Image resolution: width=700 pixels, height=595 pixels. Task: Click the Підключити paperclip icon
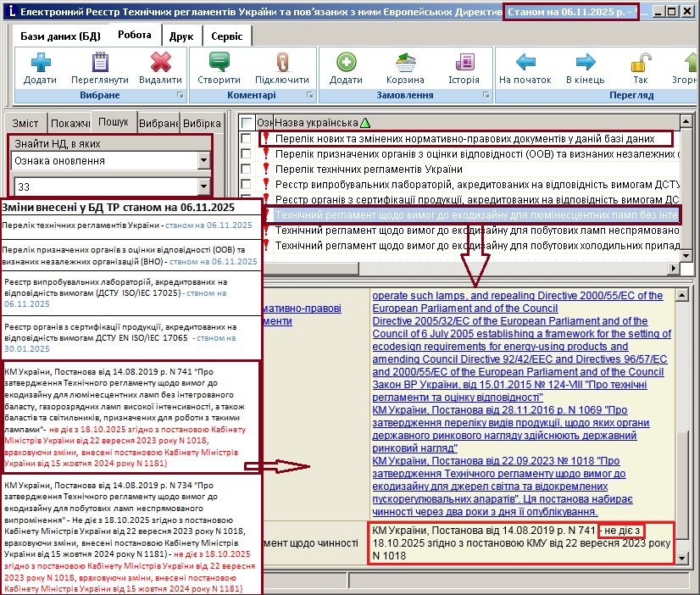[x=281, y=63]
